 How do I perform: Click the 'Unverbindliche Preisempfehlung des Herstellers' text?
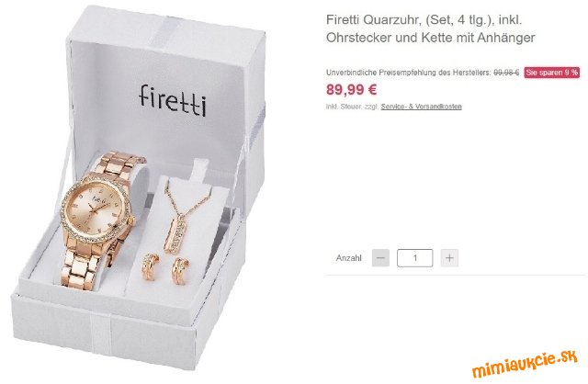(408, 73)
